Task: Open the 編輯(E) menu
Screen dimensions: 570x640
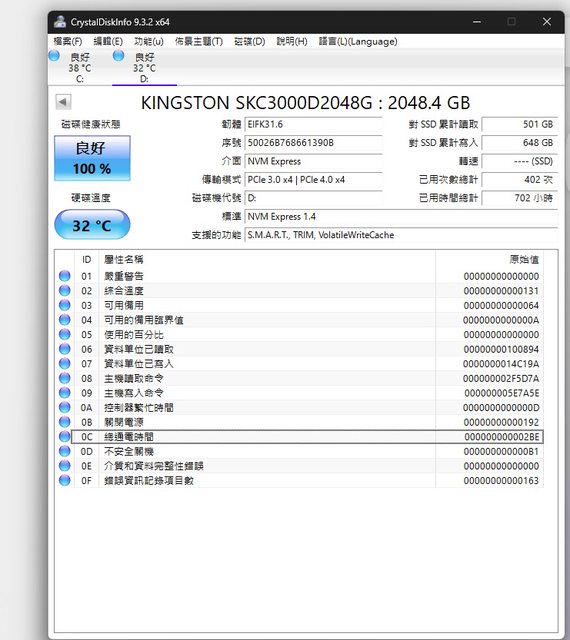Action: click(x=108, y=41)
